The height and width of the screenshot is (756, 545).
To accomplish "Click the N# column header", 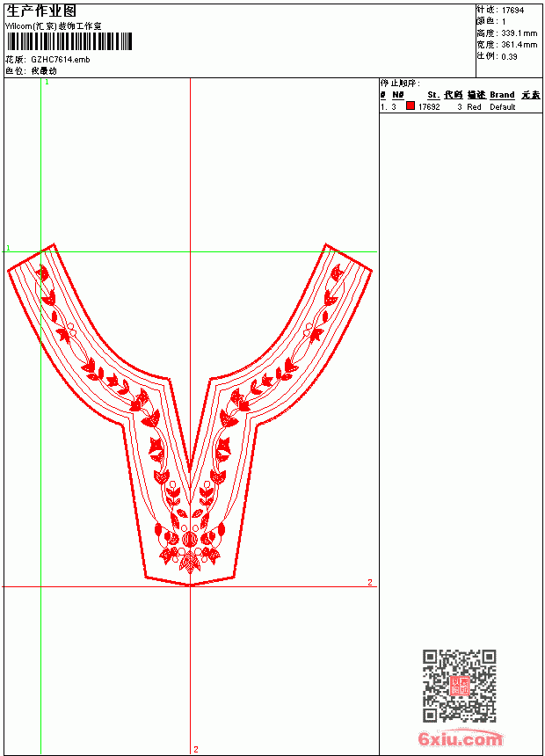I will 397,95.
